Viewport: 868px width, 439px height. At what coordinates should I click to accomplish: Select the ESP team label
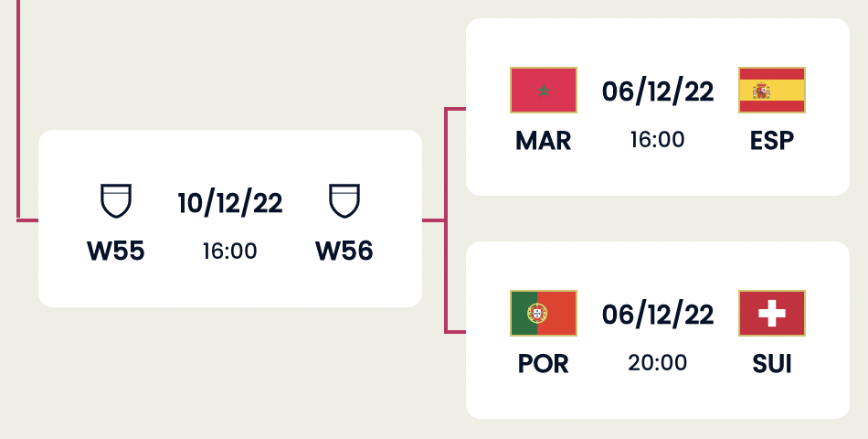[x=771, y=140]
